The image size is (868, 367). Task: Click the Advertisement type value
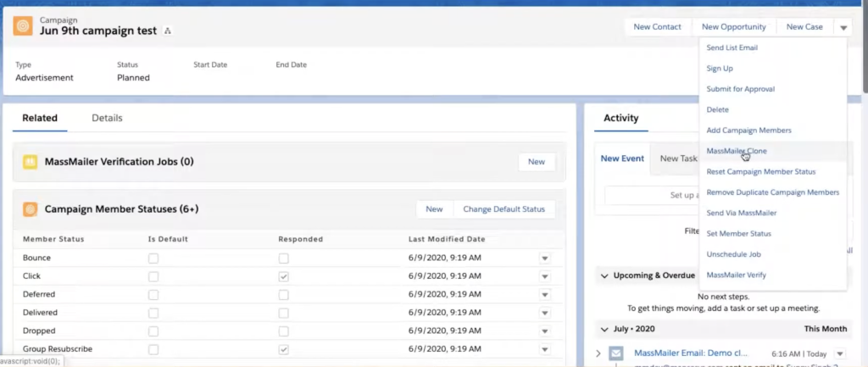[44, 77]
